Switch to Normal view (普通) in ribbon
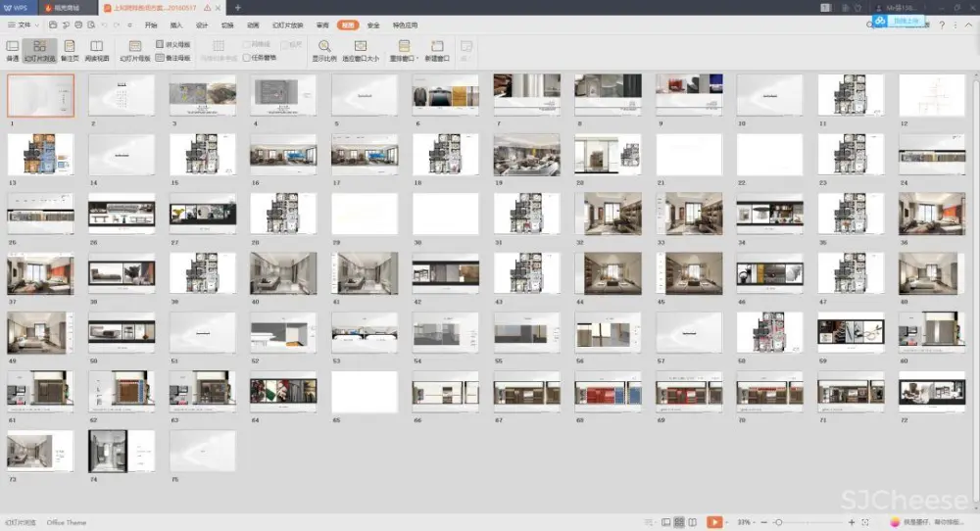The height and width of the screenshot is (531, 980). [x=12, y=50]
